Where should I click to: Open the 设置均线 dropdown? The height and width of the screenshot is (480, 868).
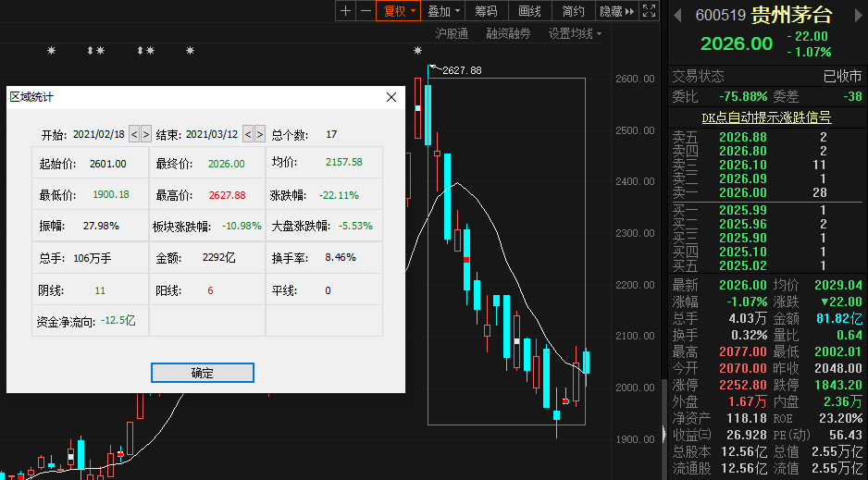tap(575, 33)
